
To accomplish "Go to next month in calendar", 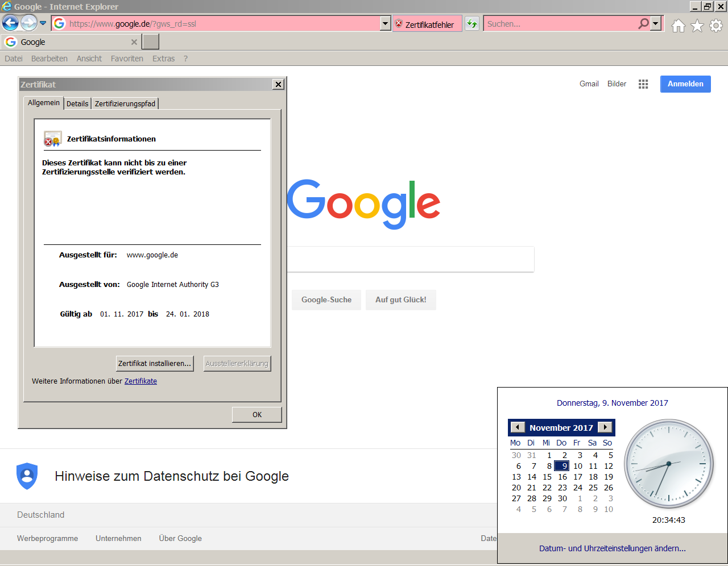I will click(x=605, y=427).
